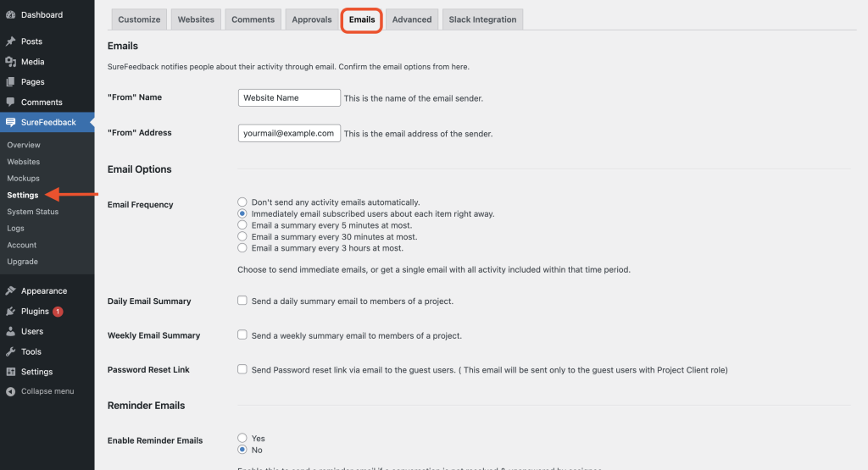868x470 pixels.
Task: Open Media via its sidebar icon
Action: 10,62
